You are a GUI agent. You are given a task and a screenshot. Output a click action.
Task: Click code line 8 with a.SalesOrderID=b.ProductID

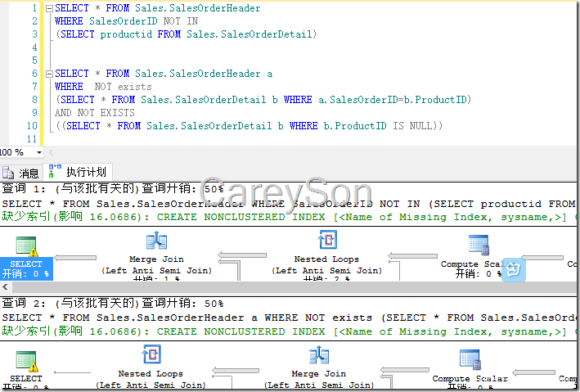(263, 100)
